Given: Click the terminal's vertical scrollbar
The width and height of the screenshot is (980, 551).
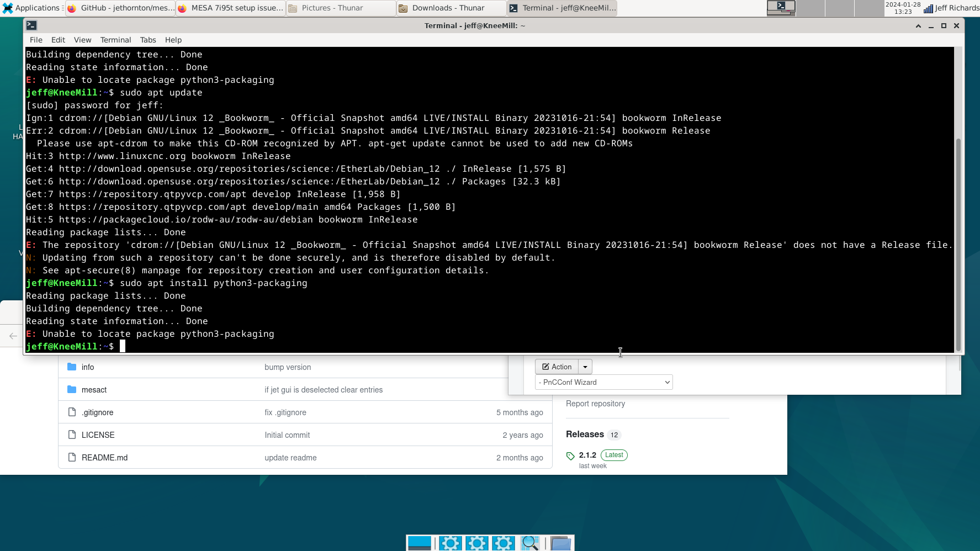Looking at the screenshot, I should [958, 243].
